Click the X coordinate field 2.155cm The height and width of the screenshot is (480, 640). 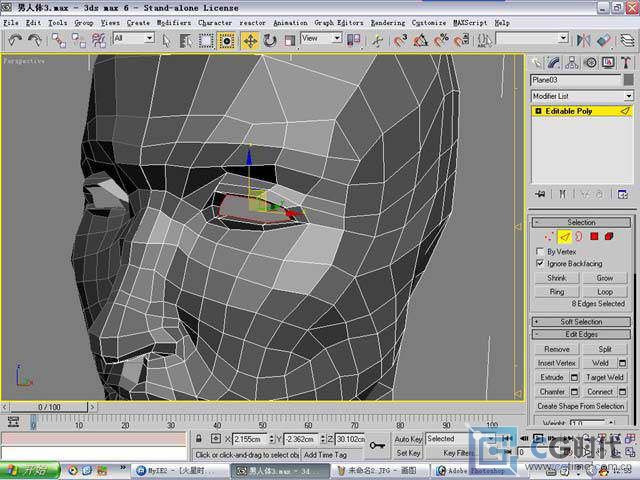[x=251, y=439]
